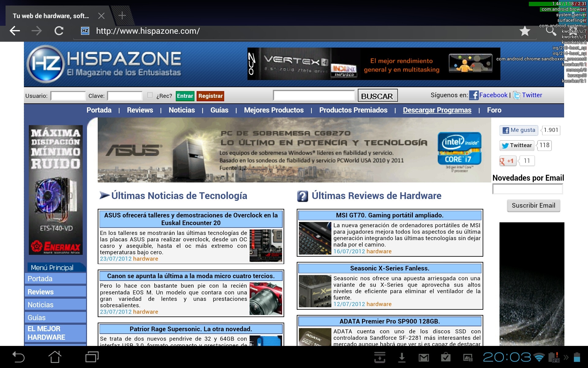Open the MSI GT70 review headline

pos(390,215)
